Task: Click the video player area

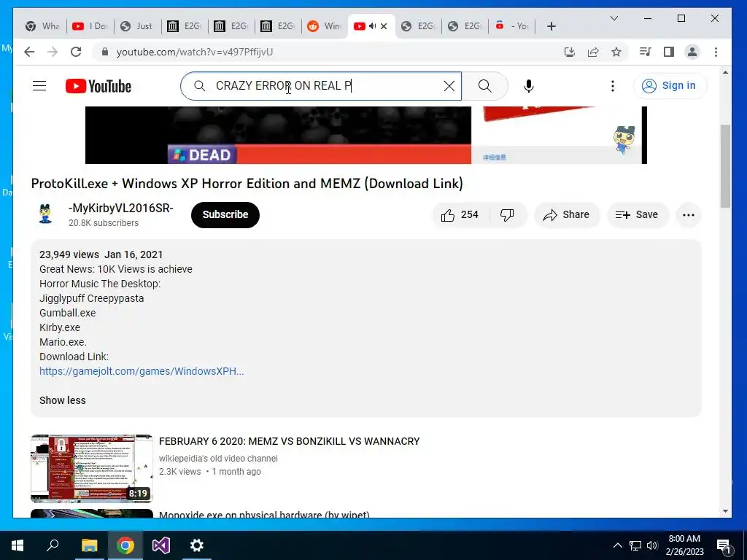Action: [x=366, y=135]
